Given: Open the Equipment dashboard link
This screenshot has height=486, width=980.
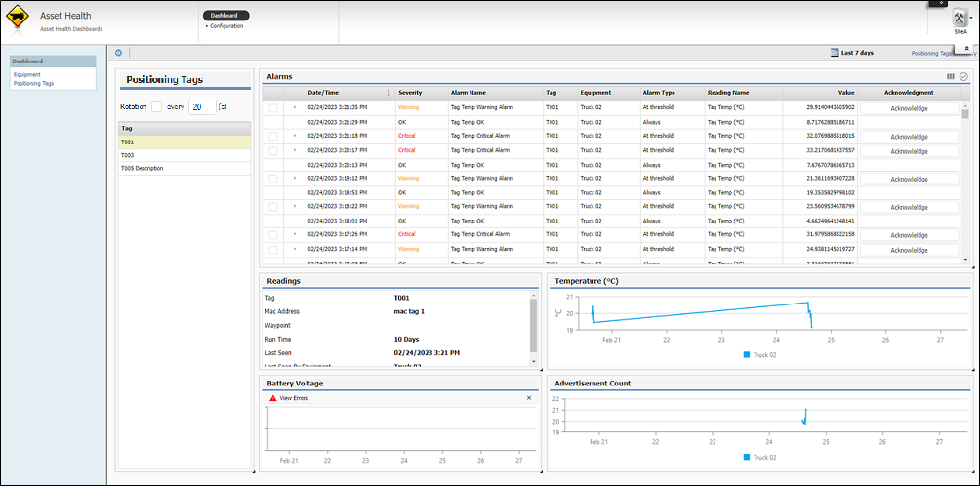Looking at the screenshot, I should pos(27,75).
